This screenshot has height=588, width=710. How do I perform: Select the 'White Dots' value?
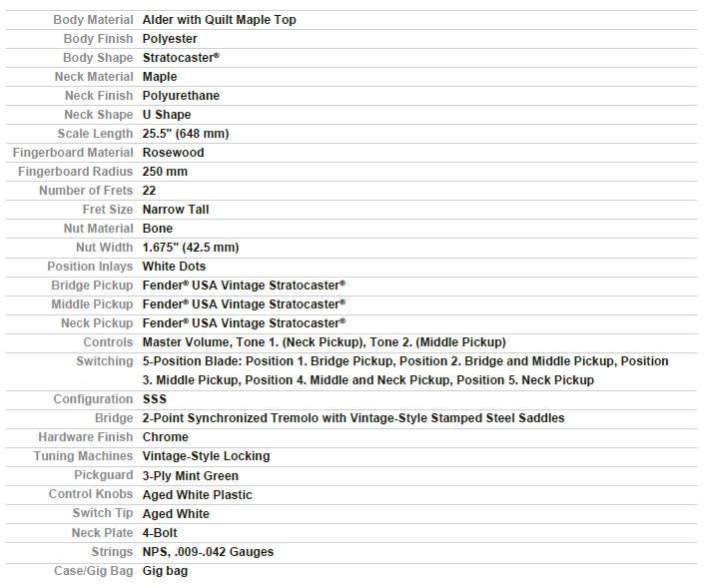(x=175, y=268)
